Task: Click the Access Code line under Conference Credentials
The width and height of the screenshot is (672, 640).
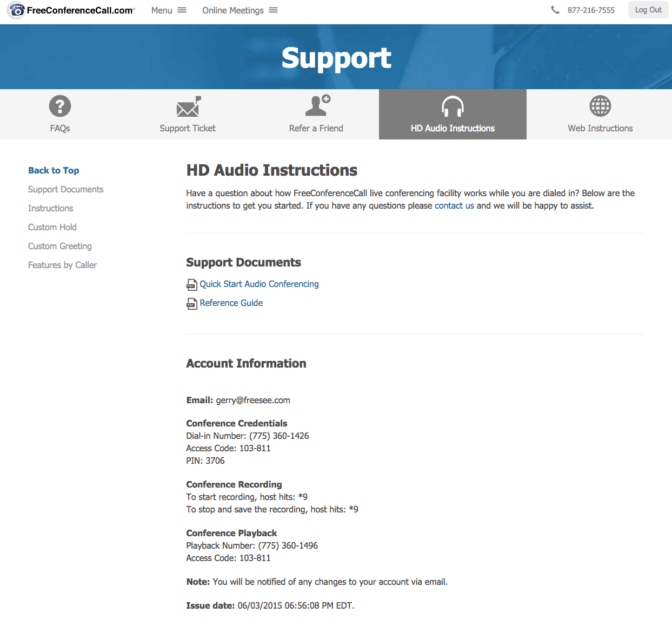Action: click(x=228, y=448)
